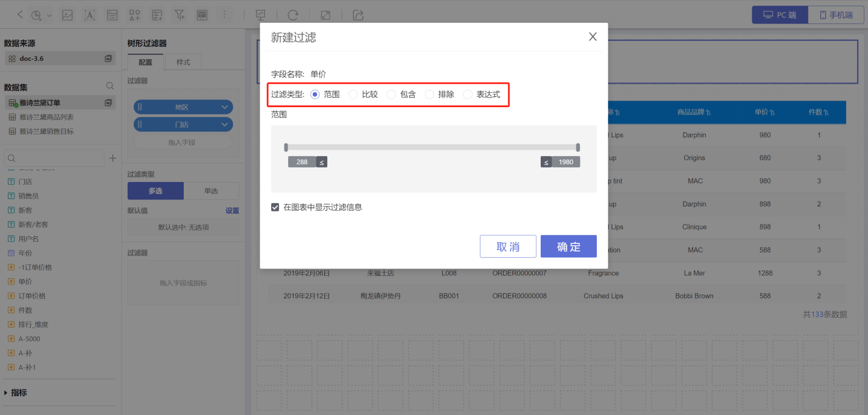Viewport: 868px width, 415px height.
Task: Expand the 地区 filter field dropdown
Action: tap(225, 107)
